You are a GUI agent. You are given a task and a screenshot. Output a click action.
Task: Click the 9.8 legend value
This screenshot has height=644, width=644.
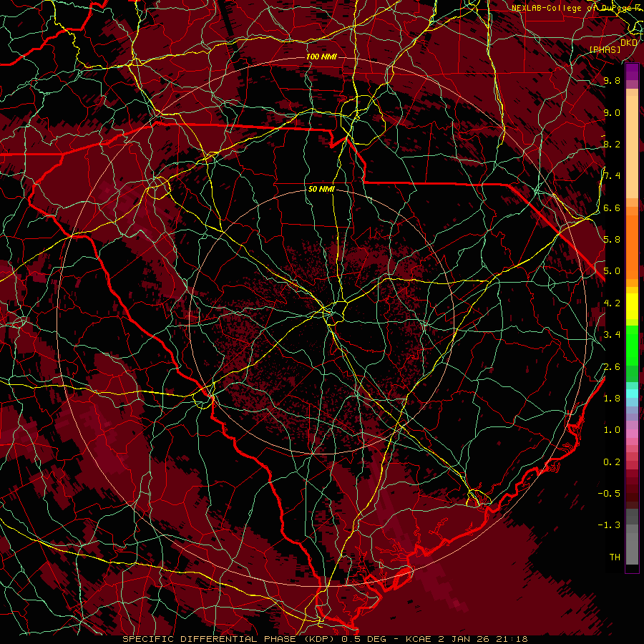click(x=612, y=81)
